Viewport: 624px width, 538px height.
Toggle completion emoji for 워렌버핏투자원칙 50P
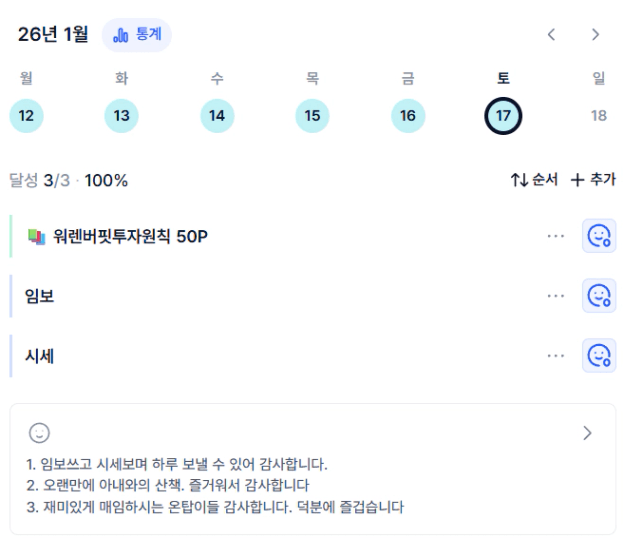598,236
